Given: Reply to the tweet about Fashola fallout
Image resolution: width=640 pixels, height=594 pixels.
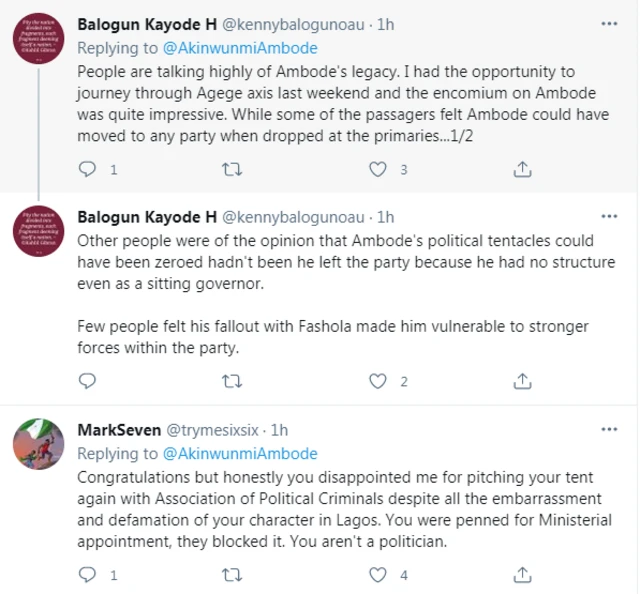Looking at the screenshot, I should (87, 381).
